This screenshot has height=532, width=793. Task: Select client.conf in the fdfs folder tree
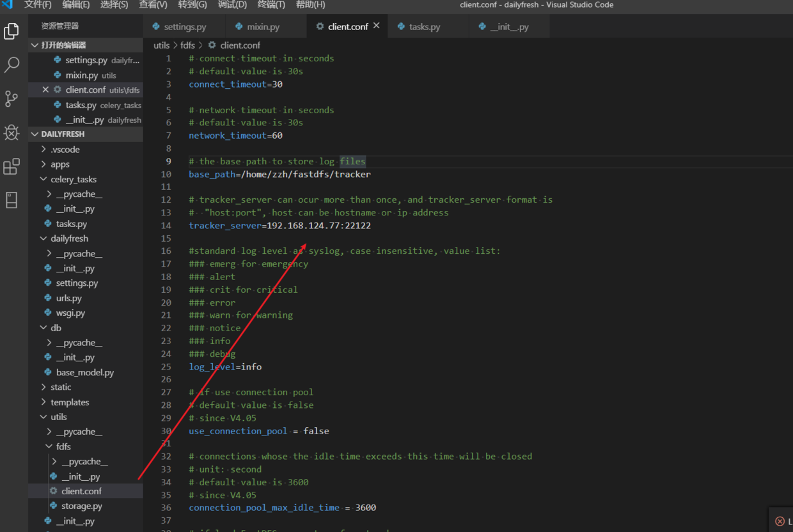pos(86,491)
